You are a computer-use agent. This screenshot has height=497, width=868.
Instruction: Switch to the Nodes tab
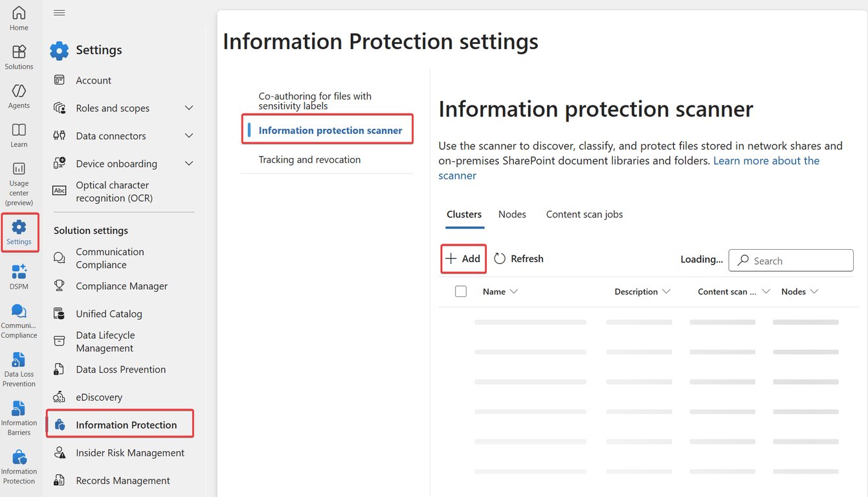tap(512, 214)
